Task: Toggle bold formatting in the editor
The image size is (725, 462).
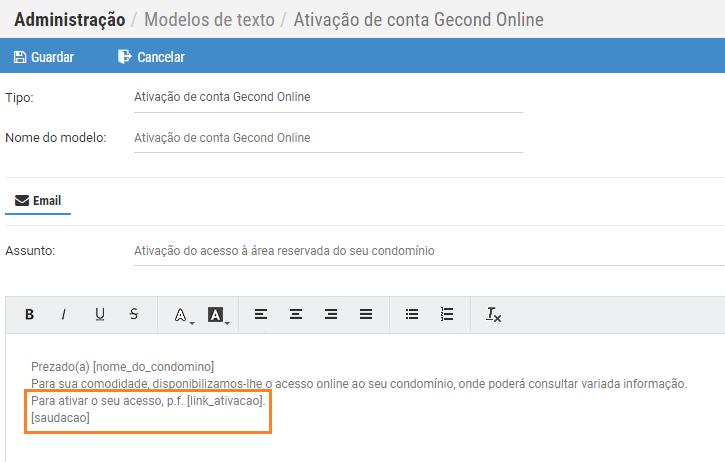Action: (29, 314)
